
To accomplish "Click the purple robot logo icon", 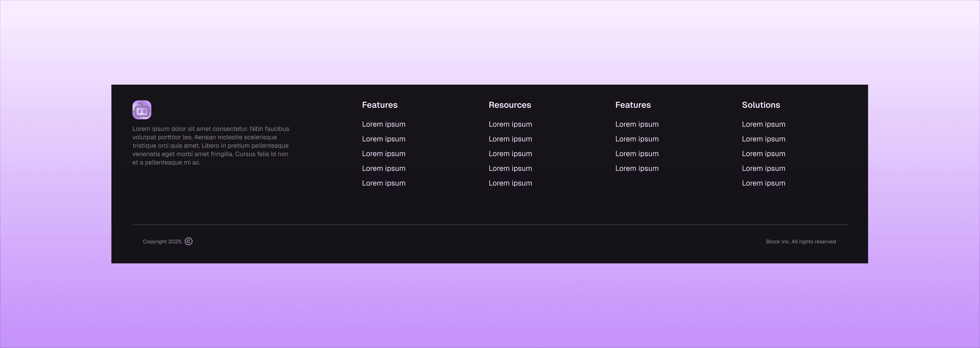I will tap(142, 109).
